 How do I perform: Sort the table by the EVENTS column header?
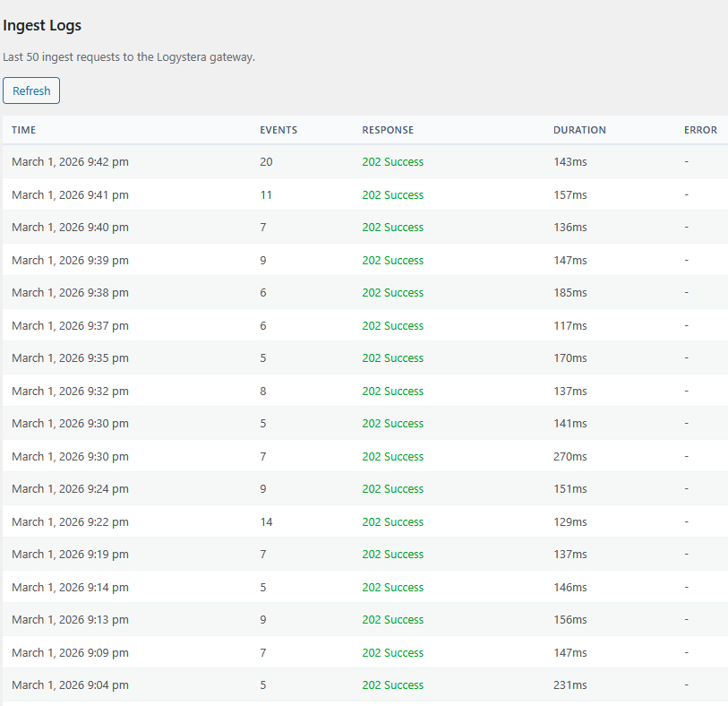point(278,130)
